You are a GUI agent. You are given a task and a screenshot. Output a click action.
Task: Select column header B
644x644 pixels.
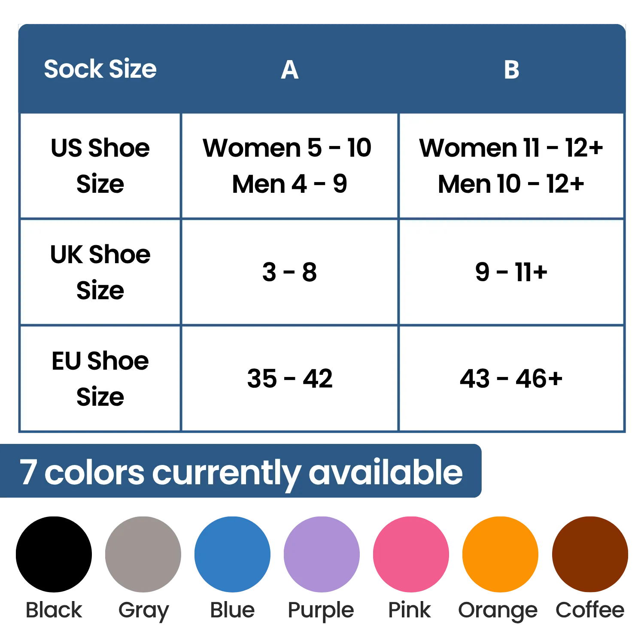511,70
